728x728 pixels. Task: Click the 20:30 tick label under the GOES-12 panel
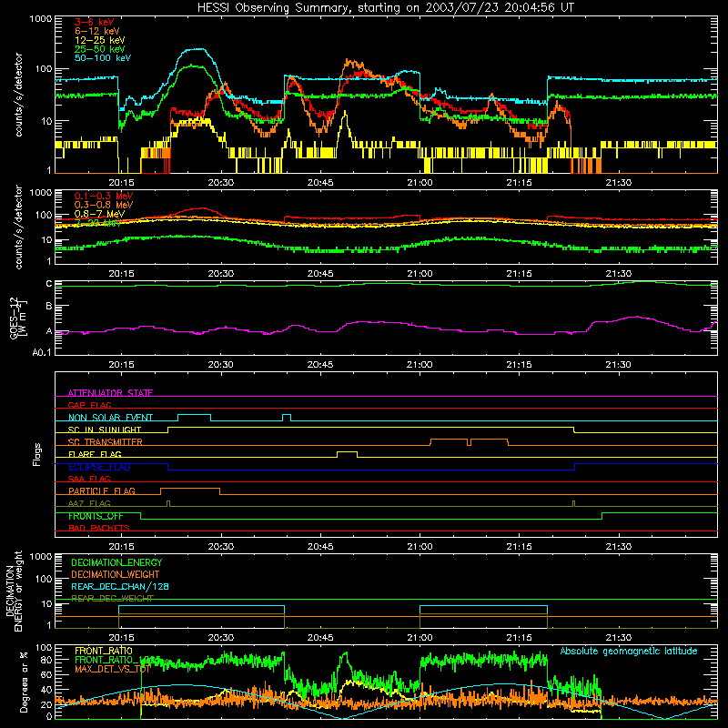221,365
